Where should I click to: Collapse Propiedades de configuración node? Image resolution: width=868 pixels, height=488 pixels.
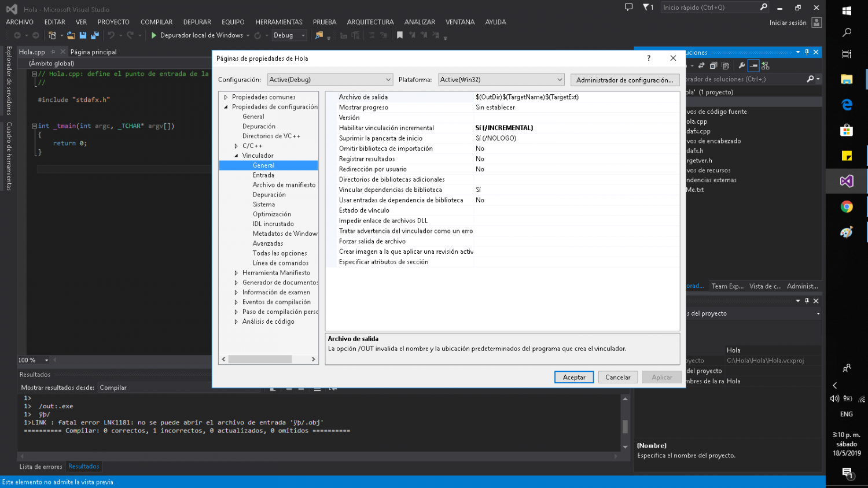click(x=226, y=107)
